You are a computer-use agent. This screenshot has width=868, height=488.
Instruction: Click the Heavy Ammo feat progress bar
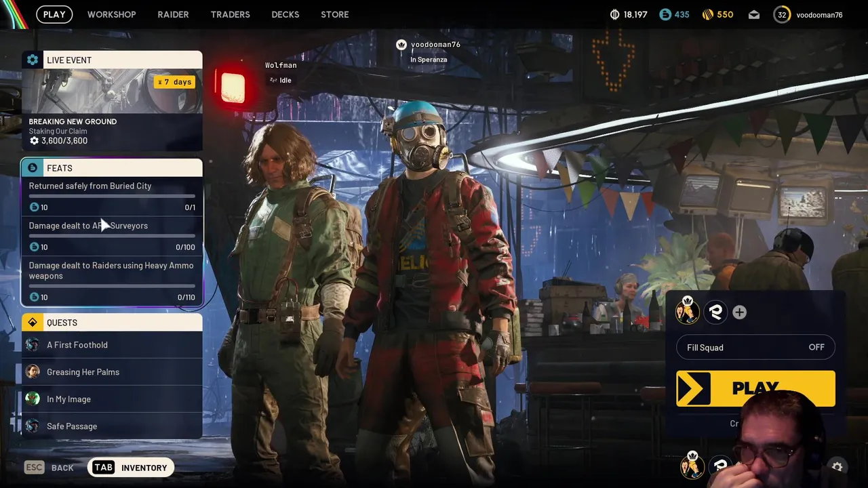pos(112,286)
